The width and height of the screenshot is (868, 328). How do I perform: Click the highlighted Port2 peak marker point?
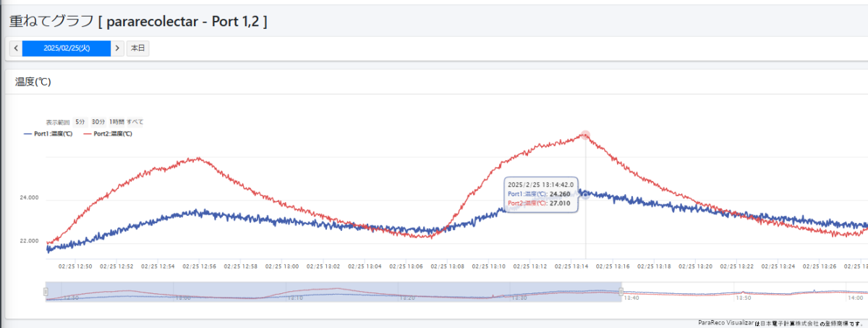585,135
